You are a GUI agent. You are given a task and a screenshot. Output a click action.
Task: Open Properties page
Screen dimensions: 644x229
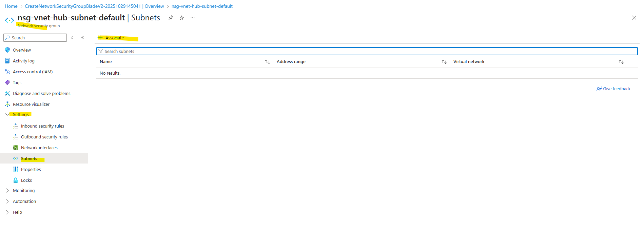[x=31, y=169]
